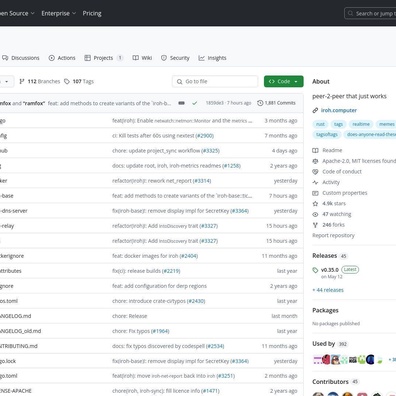396x396 pixels.
Task: Select the realtime topic tag
Action: (361, 124)
